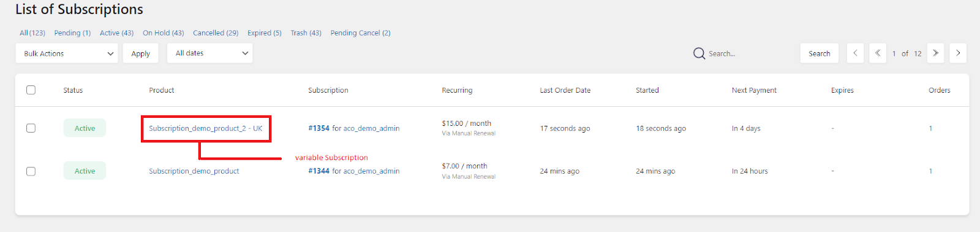980x232 pixels.
Task: Show Cancelled (29) subscriptions
Action: point(216,33)
